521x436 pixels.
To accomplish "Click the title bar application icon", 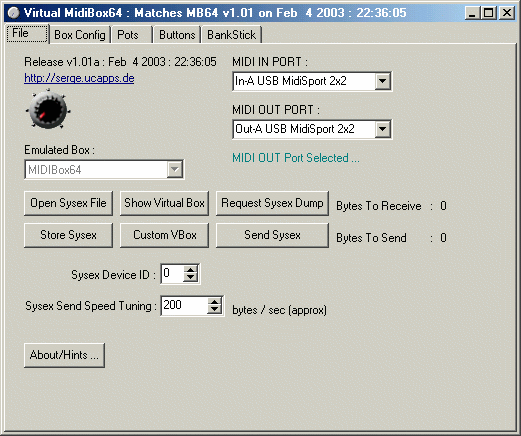I will (x=14, y=13).
